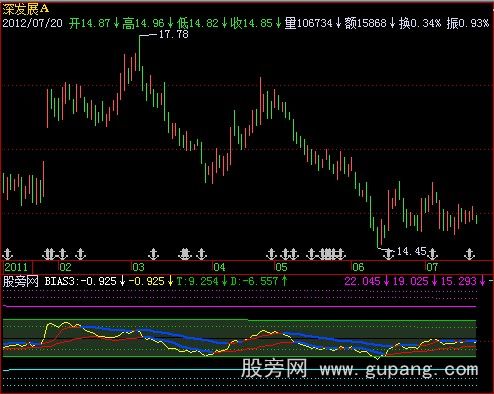Screen dimensions: 494x394
Task: Click the low price 低14.82 value
Action: coord(198,23)
